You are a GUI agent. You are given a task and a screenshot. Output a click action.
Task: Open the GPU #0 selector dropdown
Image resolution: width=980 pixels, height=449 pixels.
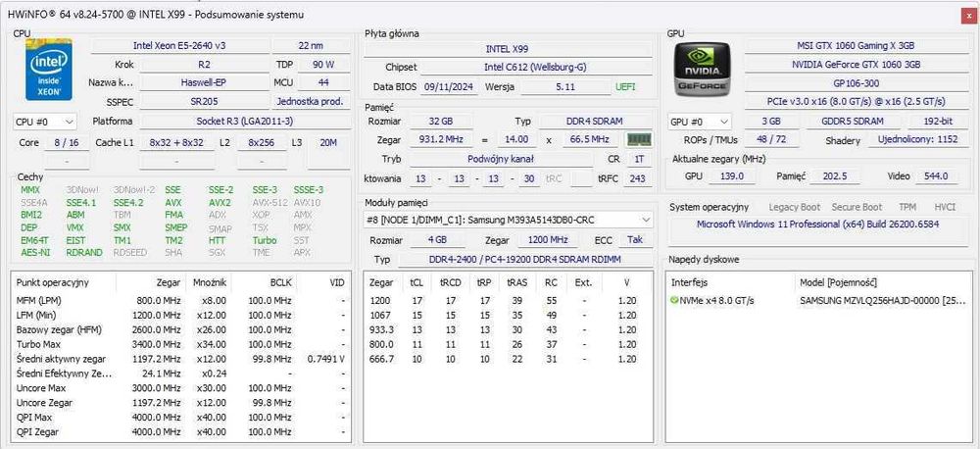click(x=700, y=122)
